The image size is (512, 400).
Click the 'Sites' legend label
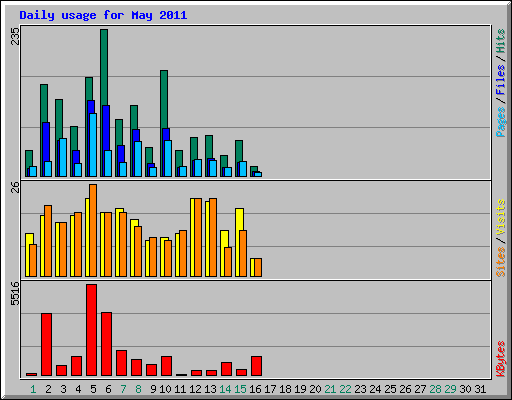coord(501,262)
